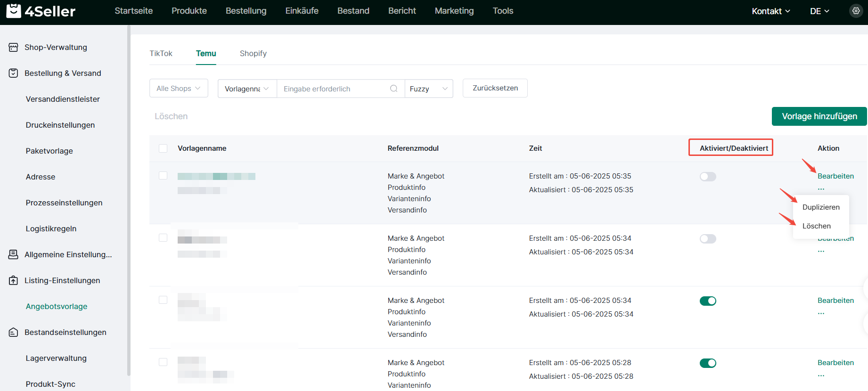
Task: Open the Einkäufe menu
Action: (x=302, y=11)
